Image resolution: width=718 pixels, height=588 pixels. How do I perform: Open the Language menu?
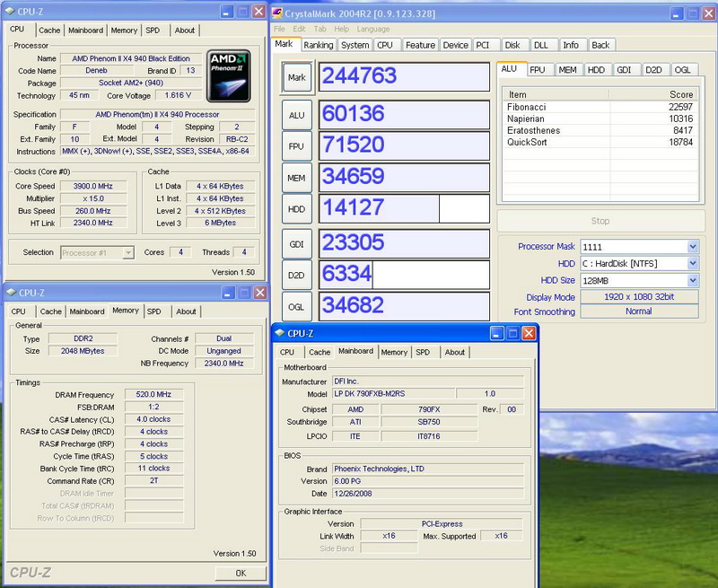[x=373, y=29]
